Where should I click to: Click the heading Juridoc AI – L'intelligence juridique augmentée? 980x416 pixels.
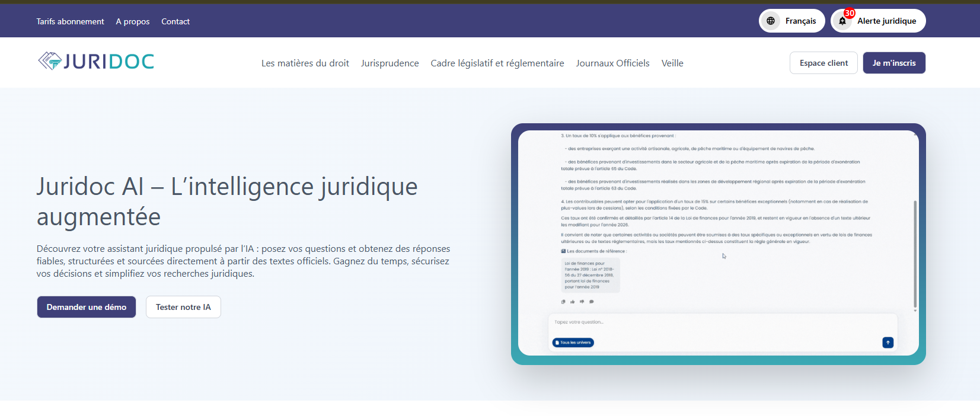click(227, 201)
